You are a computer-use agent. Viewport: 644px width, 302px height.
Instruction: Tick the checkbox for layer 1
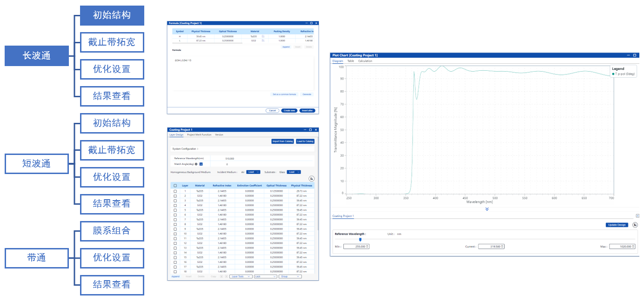coord(175,191)
